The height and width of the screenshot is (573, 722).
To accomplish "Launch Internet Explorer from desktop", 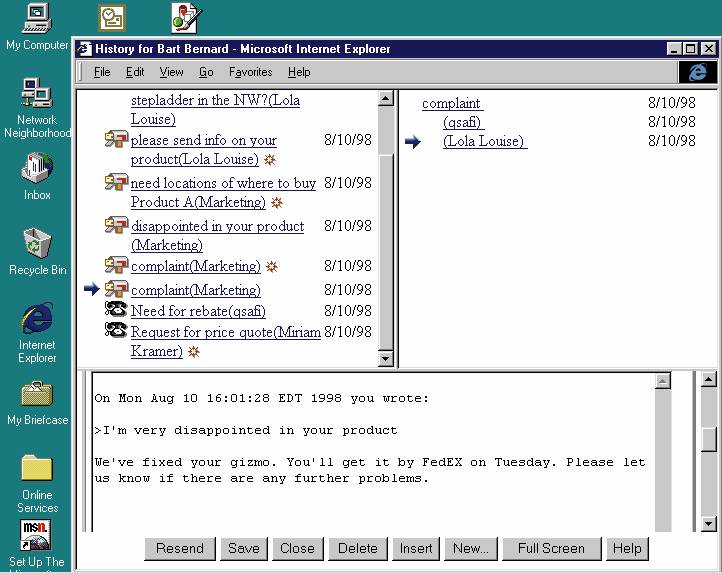I will (37, 319).
